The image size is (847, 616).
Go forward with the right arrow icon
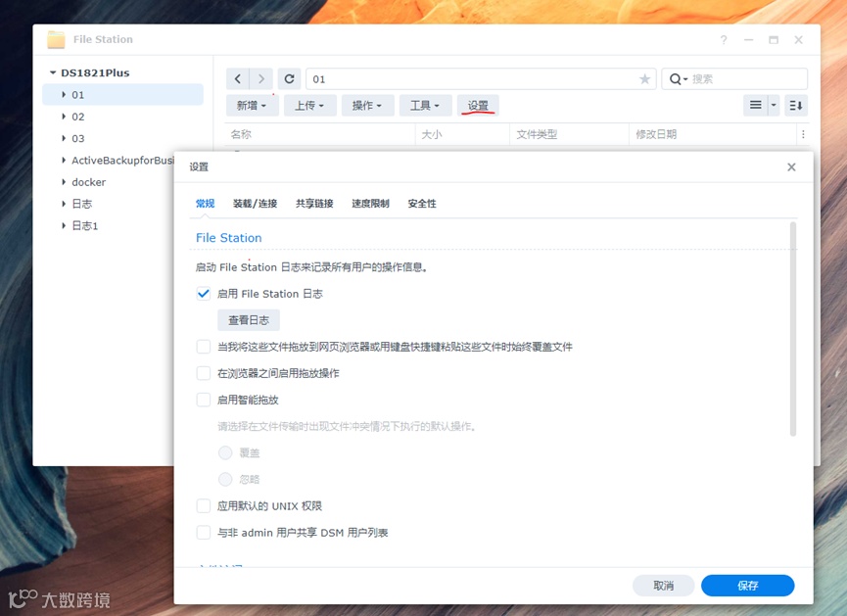click(260, 79)
